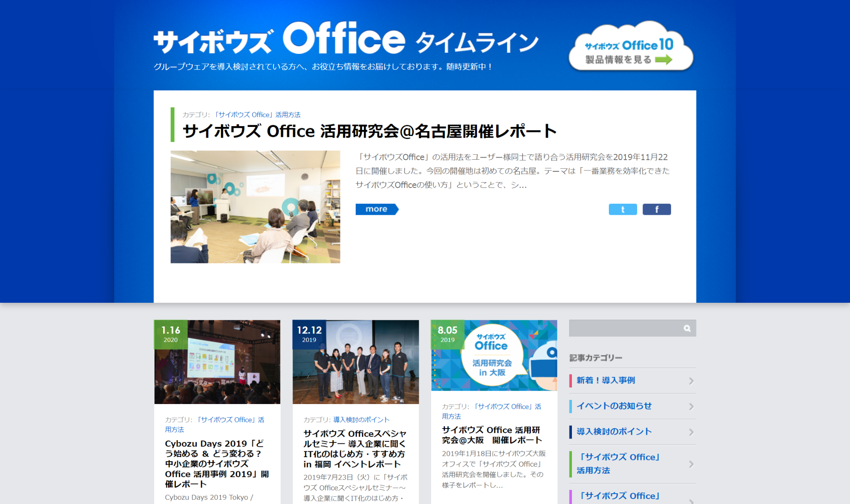The width and height of the screenshot is (850, 504).
Task: Open the category link on the Cybozu Days 2019 card
Action: (x=215, y=424)
